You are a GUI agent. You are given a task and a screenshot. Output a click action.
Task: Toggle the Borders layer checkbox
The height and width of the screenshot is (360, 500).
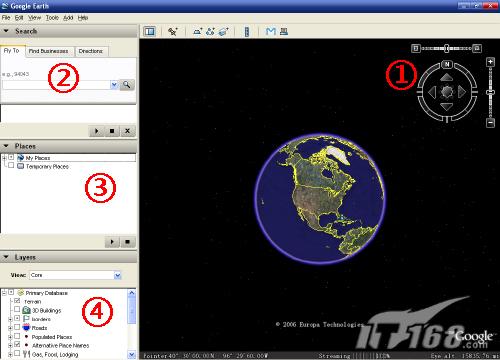17,319
